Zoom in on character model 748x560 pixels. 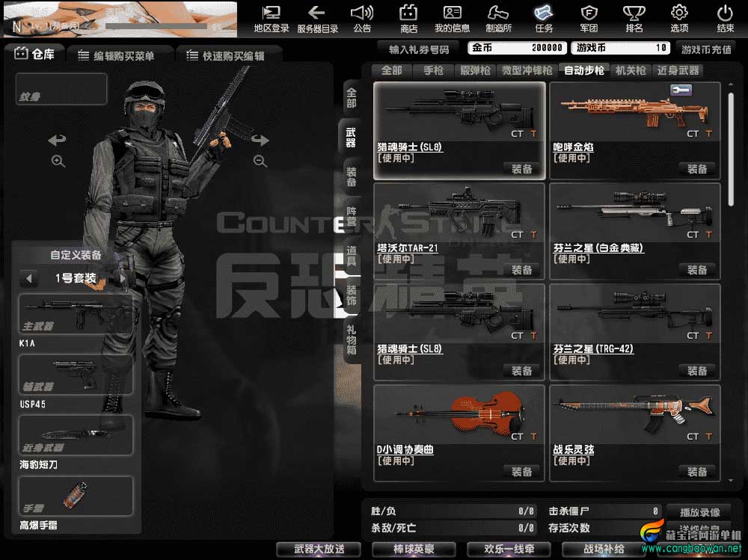click(x=58, y=161)
